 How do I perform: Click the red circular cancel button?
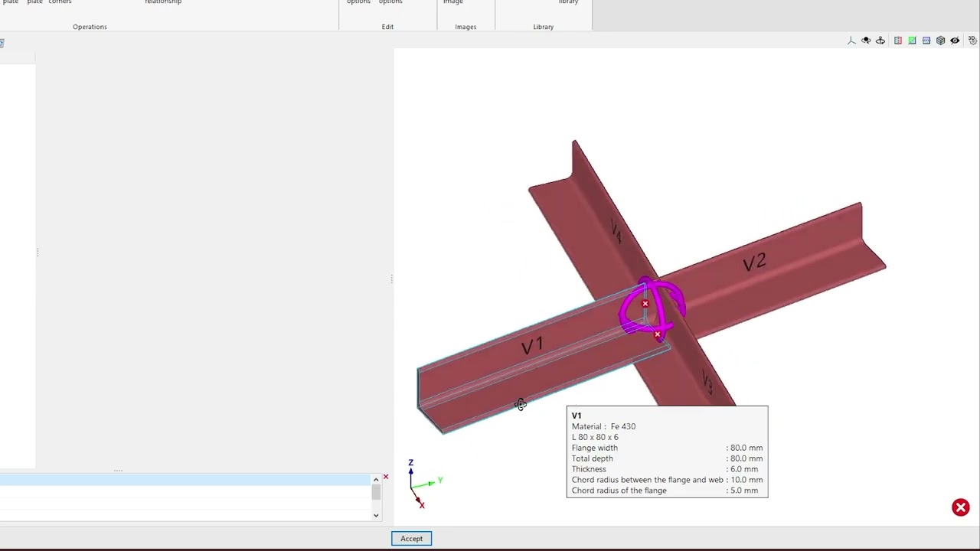[x=960, y=507]
